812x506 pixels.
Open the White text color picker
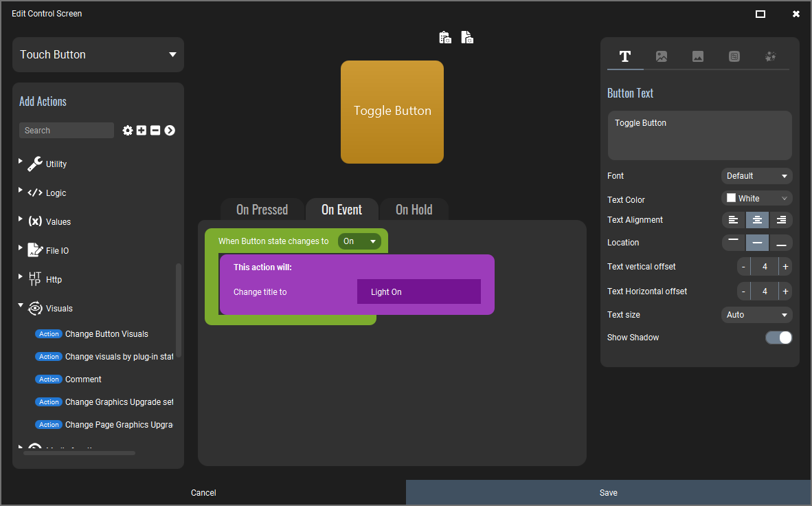756,198
